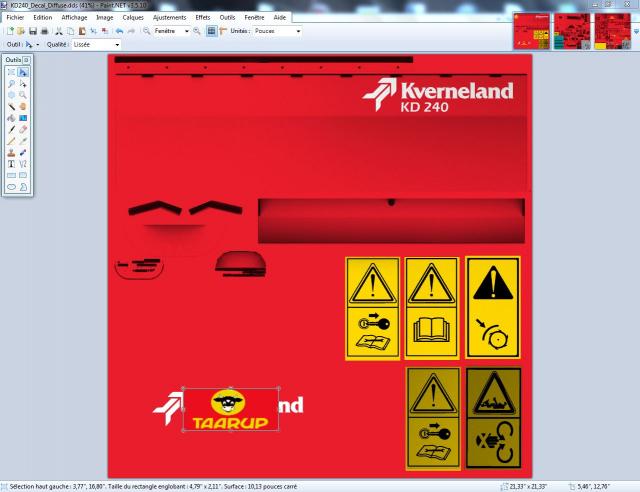Open the Fichier menu
This screenshot has height=492, width=640.
coord(15,18)
